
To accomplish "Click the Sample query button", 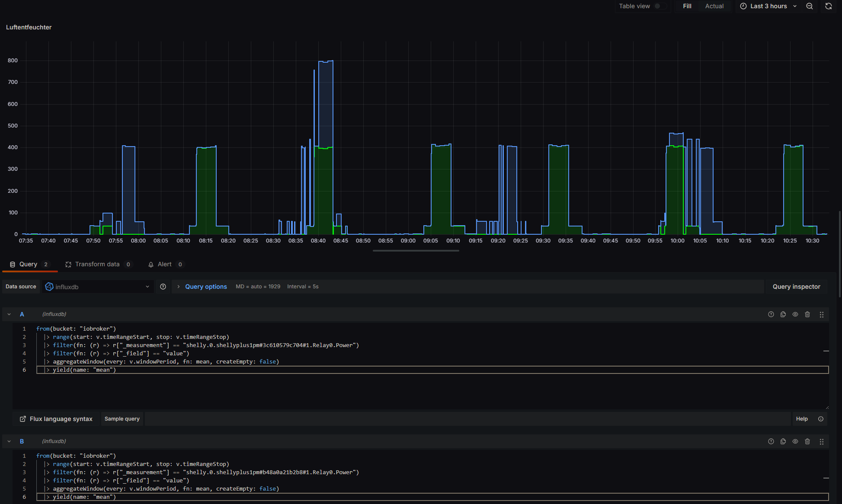I will 122,419.
